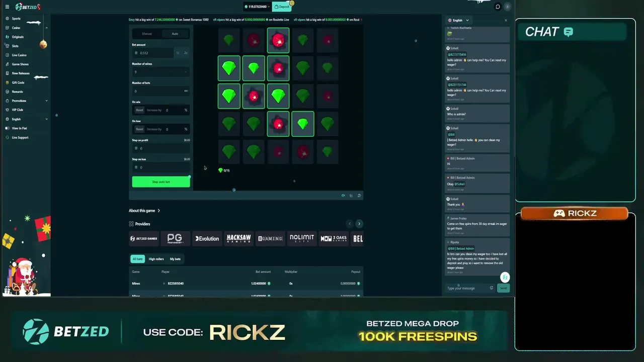Image resolution: width=644 pixels, height=362 pixels.
Task: Click the Betzed Games provider tile
Action: pyautogui.click(x=144, y=238)
